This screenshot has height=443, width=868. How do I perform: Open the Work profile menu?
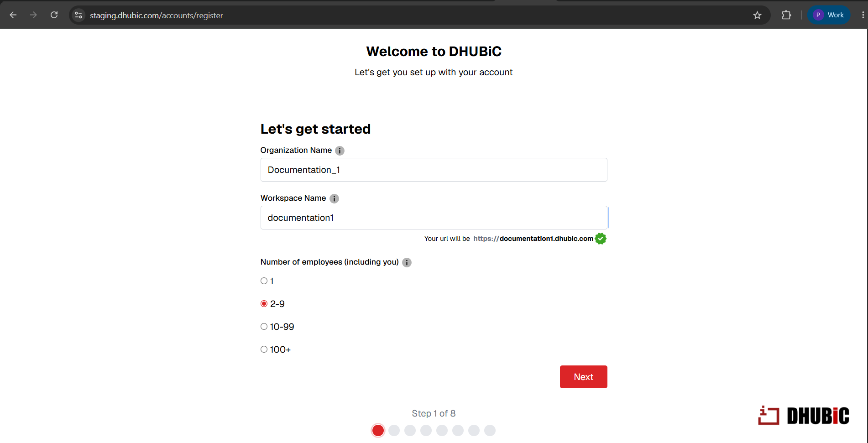[829, 15]
